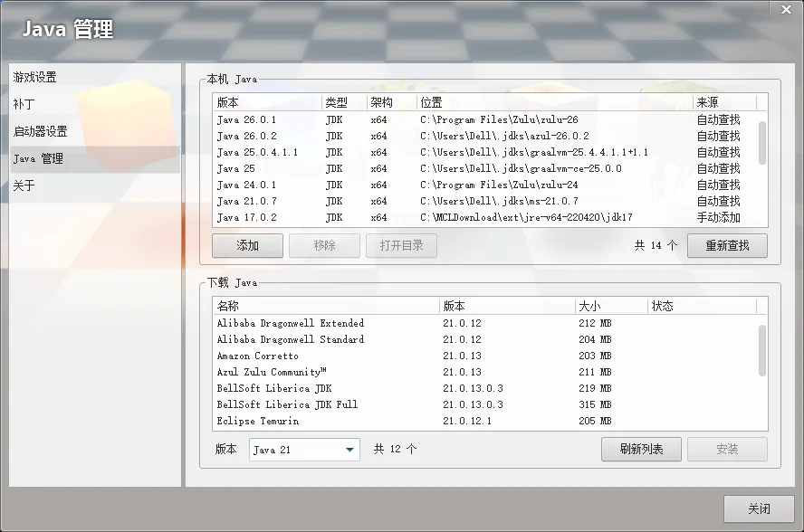Select Amazon Corretto download

click(x=485, y=356)
